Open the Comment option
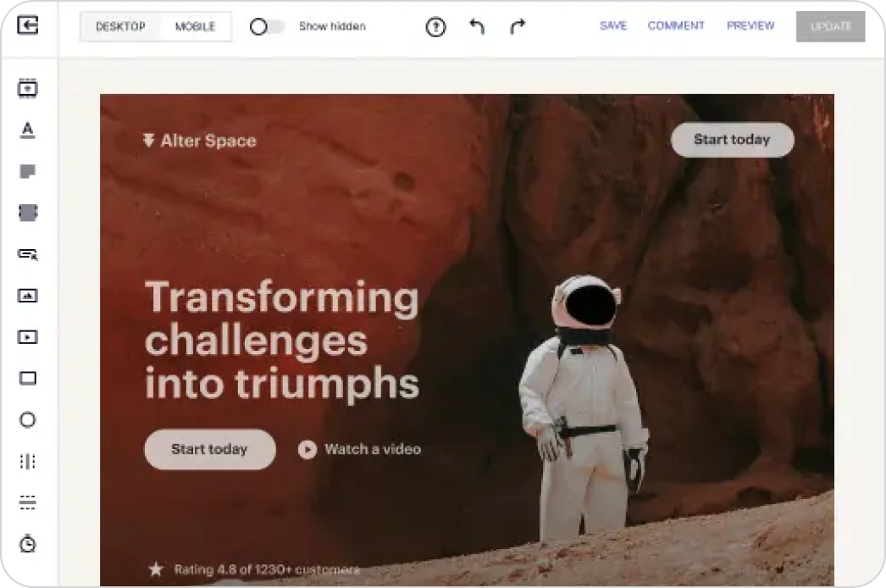The width and height of the screenshot is (886, 588). [676, 26]
